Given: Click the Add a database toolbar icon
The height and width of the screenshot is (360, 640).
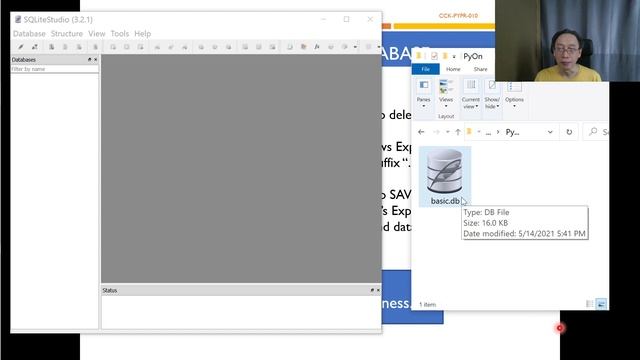Looking at the screenshot, I should tap(51, 47).
